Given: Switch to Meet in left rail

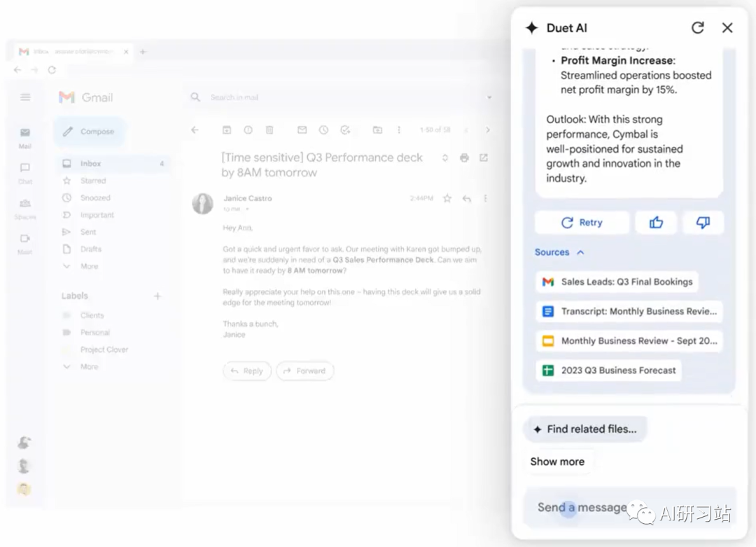Looking at the screenshot, I should [25, 244].
